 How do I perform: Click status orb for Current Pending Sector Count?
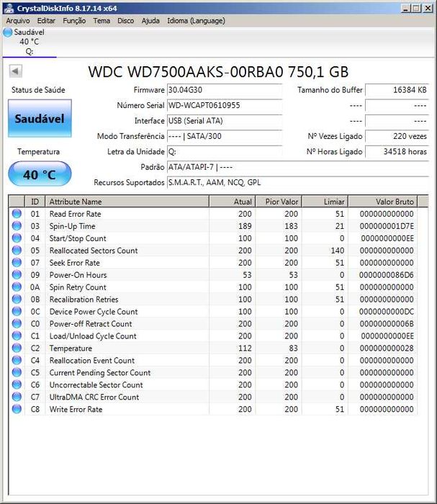point(17,372)
